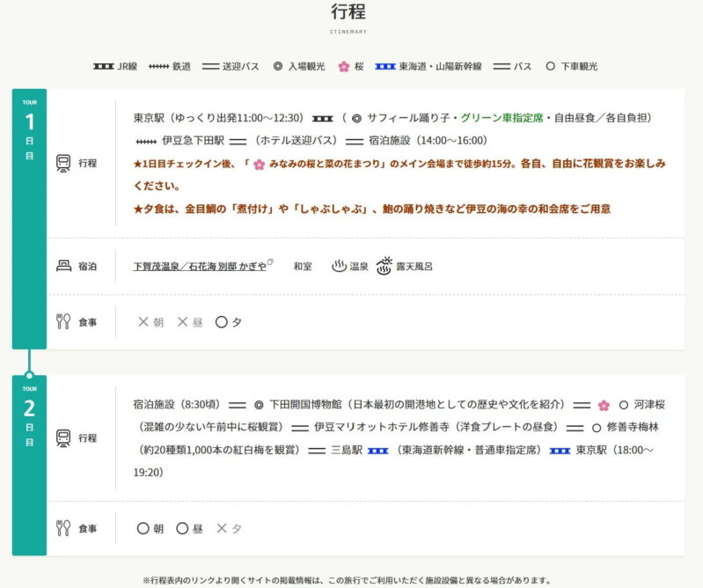Click the fork and spoon icon in Day 1 食事
Screen dimensions: 703x588
click(x=63, y=321)
